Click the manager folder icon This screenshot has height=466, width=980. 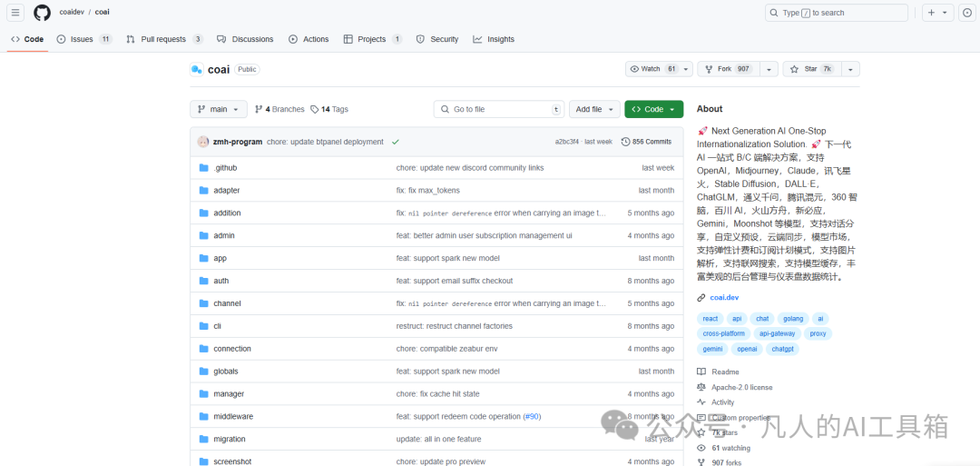tap(203, 393)
